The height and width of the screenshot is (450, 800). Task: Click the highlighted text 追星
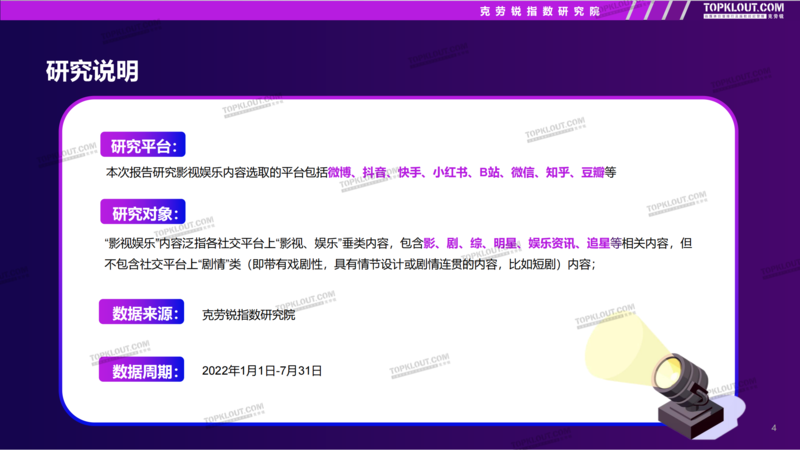[x=598, y=243]
